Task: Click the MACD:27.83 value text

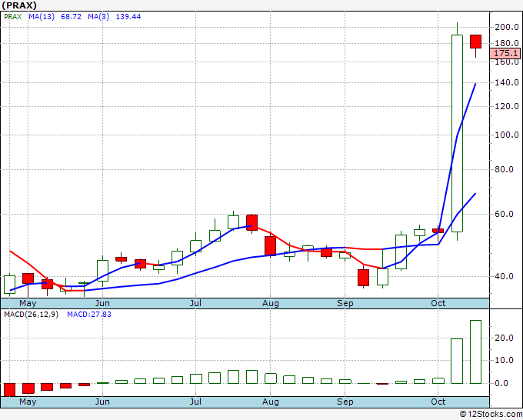Action: pyautogui.click(x=89, y=315)
